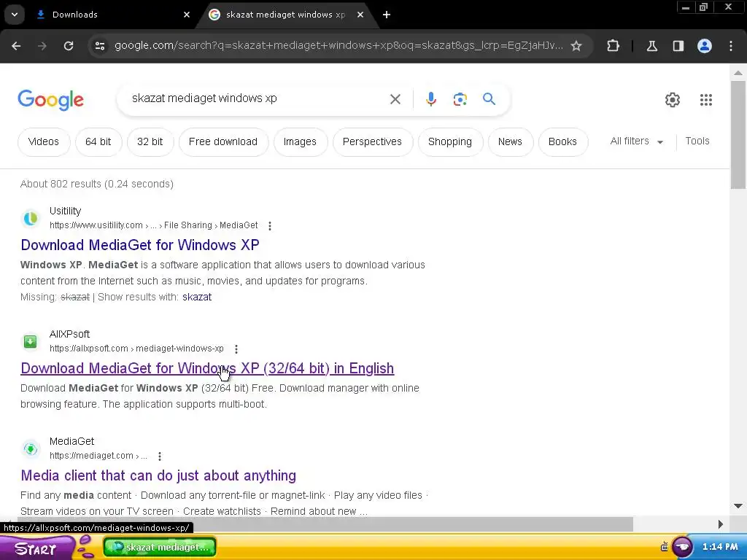The image size is (747, 560).
Task: Open the Start menu
Action: pyautogui.click(x=36, y=548)
